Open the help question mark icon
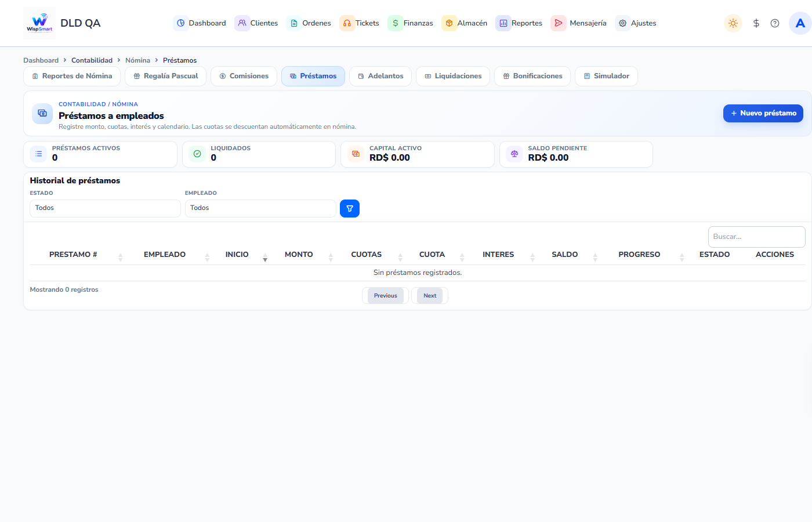This screenshot has height=522, width=812. click(775, 23)
